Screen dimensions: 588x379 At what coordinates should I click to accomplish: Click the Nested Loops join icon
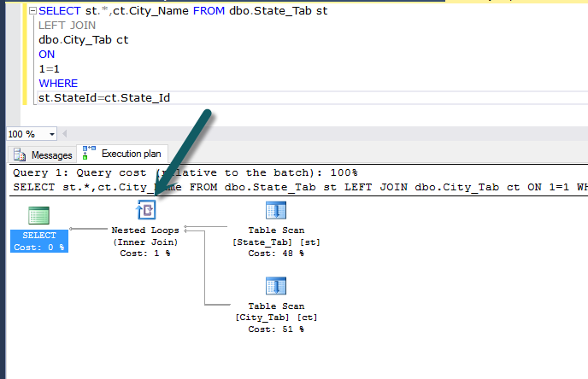pyautogui.click(x=146, y=209)
